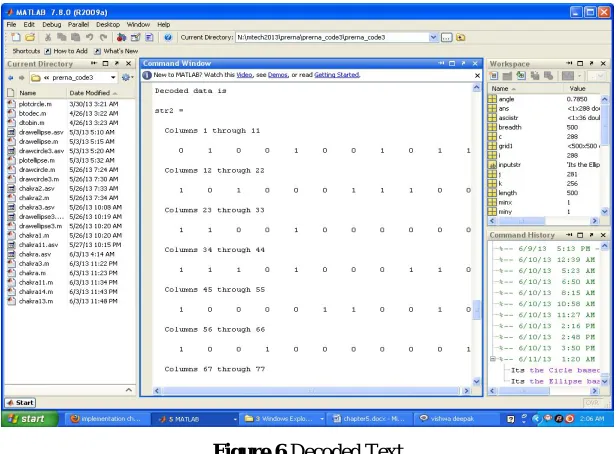Open the Window menu
This screenshot has height=454, width=616.
point(138,24)
